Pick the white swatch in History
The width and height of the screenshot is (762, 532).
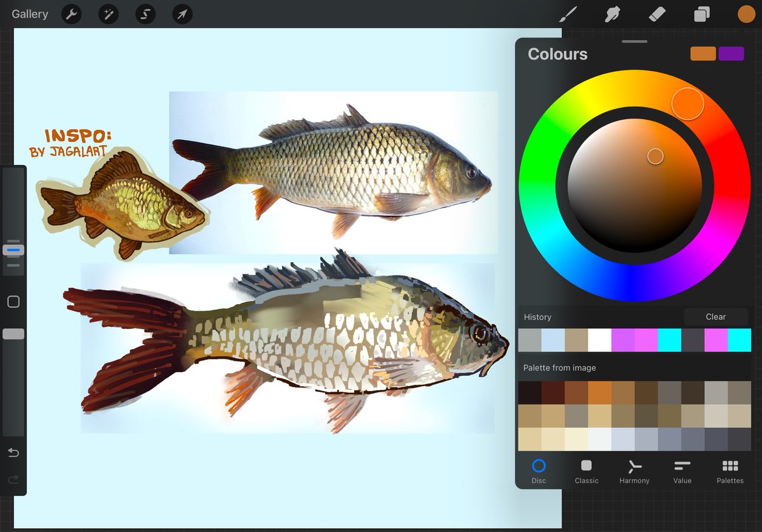pos(599,340)
